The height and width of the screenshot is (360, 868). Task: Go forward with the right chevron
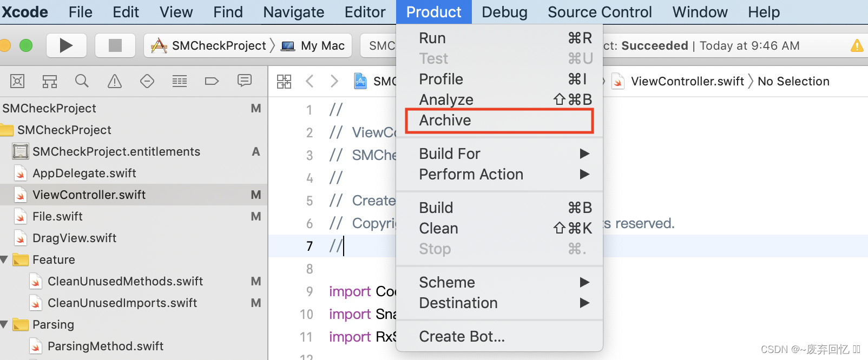coord(334,82)
